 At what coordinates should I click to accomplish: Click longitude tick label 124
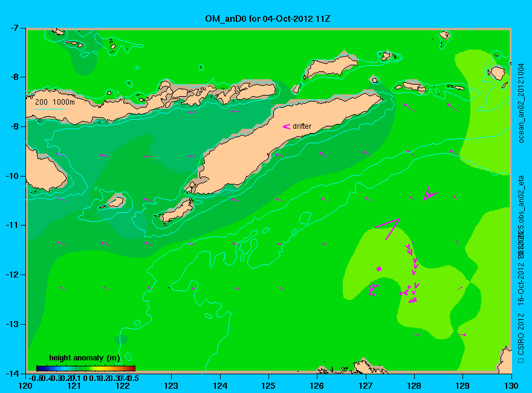(220, 386)
